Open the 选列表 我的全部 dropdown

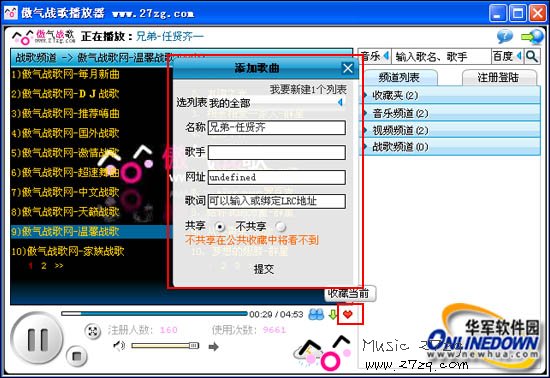pyautogui.click(x=276, y=103)
